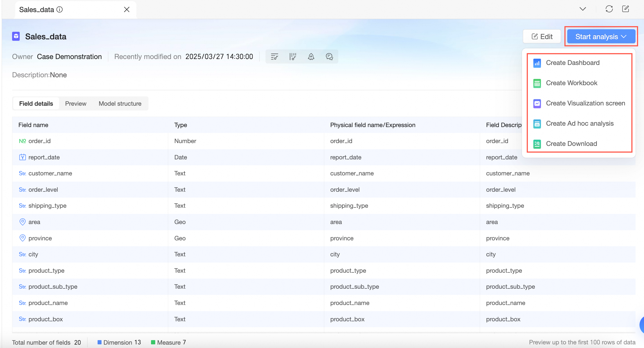Click the customer_name field row
The height and width of the screenshot is (348, 644).
(x=50, y=173)
